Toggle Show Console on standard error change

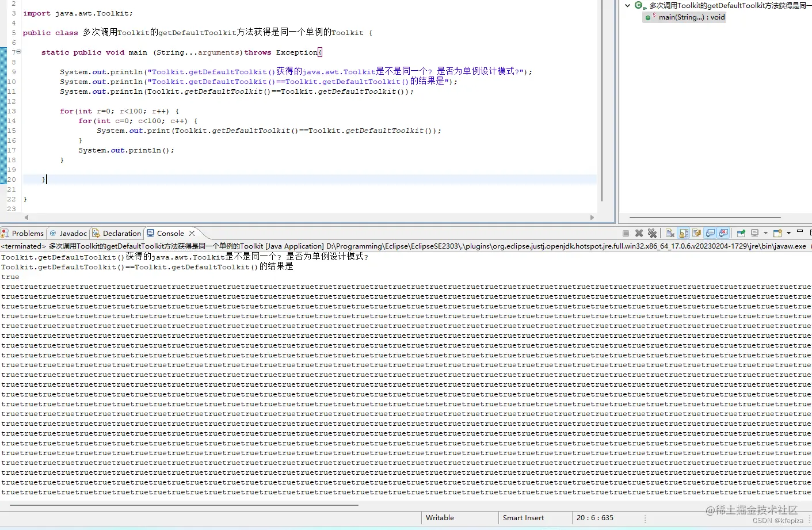pos(724,233)
